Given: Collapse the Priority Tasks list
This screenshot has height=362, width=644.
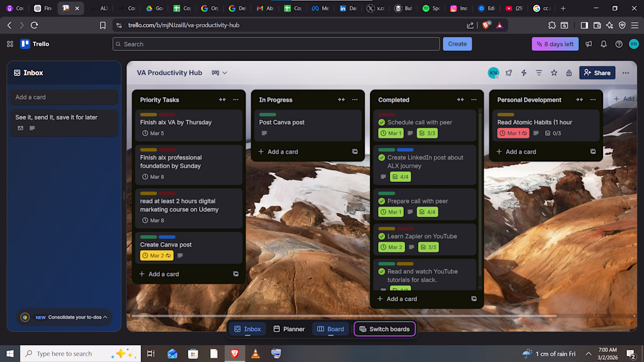Looking at the screenshot, I should [x=222, y=100].
